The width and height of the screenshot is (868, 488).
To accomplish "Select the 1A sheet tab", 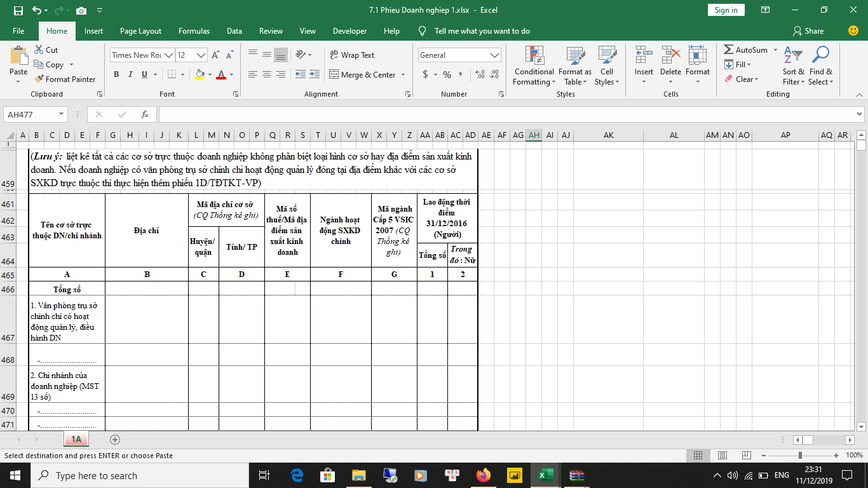I will (76, 439).
